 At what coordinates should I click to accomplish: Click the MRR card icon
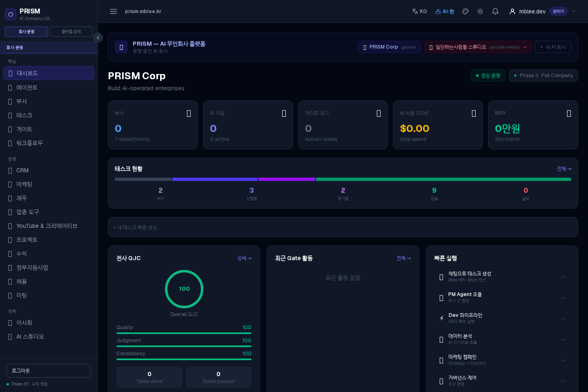click(569, 114)
